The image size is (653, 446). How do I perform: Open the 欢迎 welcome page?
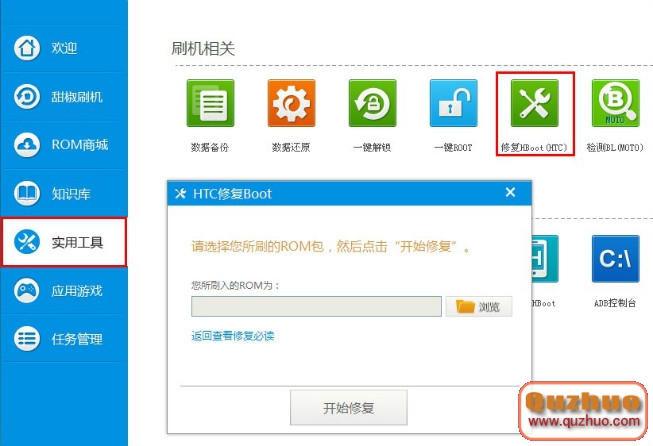pyautogui.click(x=64, y=48)
